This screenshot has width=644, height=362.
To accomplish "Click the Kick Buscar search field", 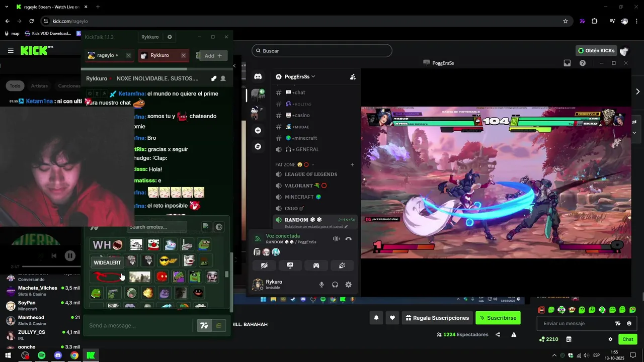I will pyautogui.click(x=322, y=51).
